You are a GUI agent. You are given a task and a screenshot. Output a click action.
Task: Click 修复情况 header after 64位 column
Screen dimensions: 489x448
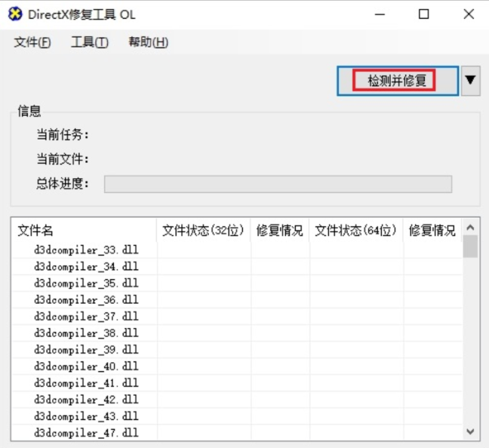tap(432, 231)
